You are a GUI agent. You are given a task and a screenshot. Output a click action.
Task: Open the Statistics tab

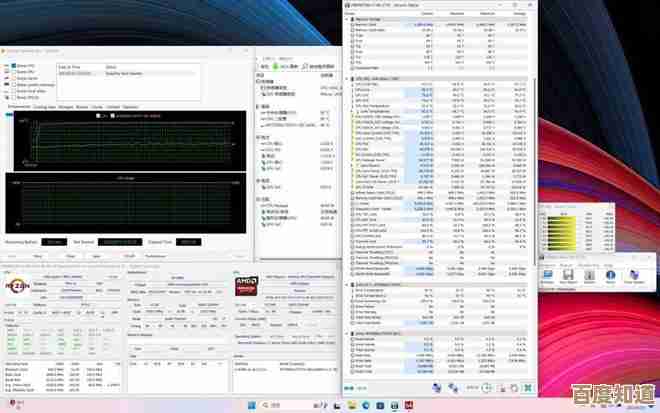130,106
